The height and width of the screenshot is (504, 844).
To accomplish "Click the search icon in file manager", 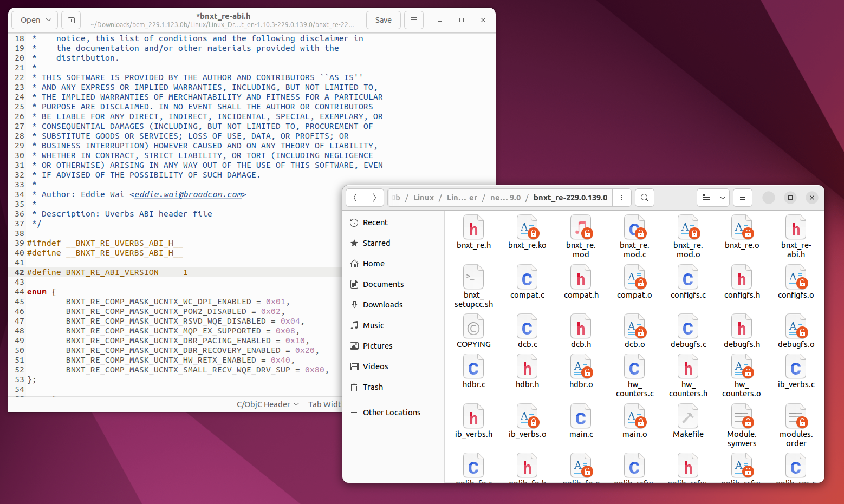I will point(644,198).
